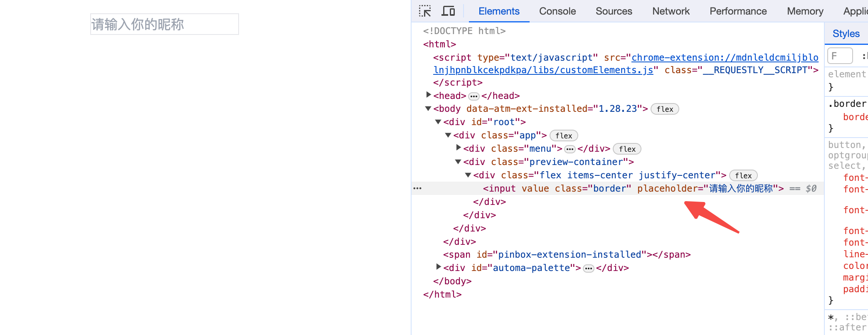The image size is (868, 335).
Task: Activate the inspect element picker icon
Action: pyautogui.click(x=425, y=11)
